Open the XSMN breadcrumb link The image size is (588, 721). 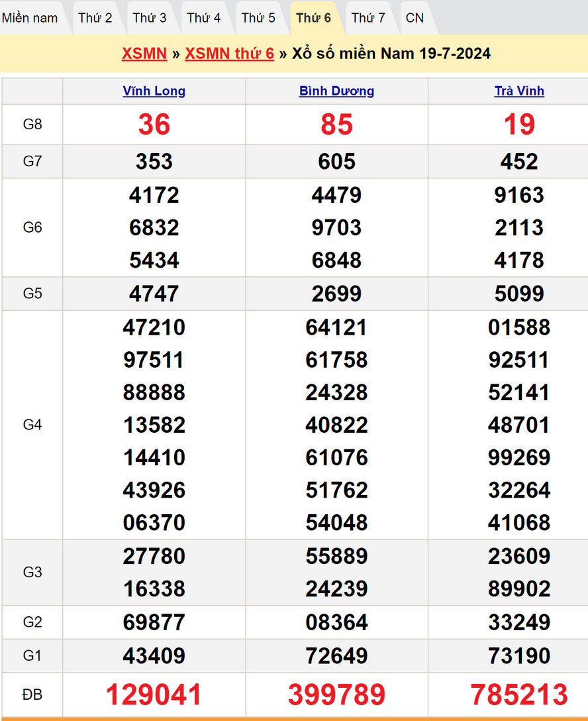[144, 54]
